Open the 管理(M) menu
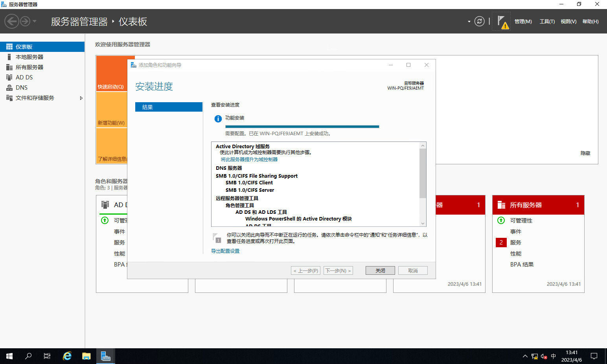 [523, 22]
